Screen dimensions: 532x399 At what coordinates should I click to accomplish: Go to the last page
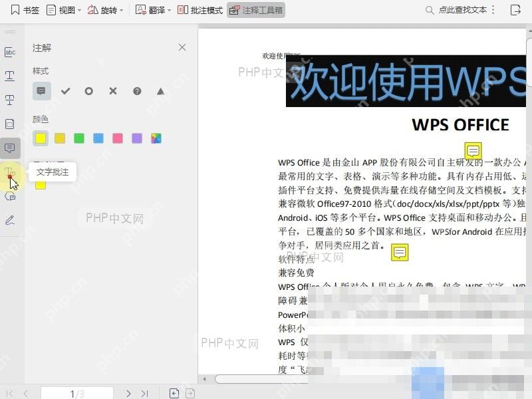(x=144, y=394)
